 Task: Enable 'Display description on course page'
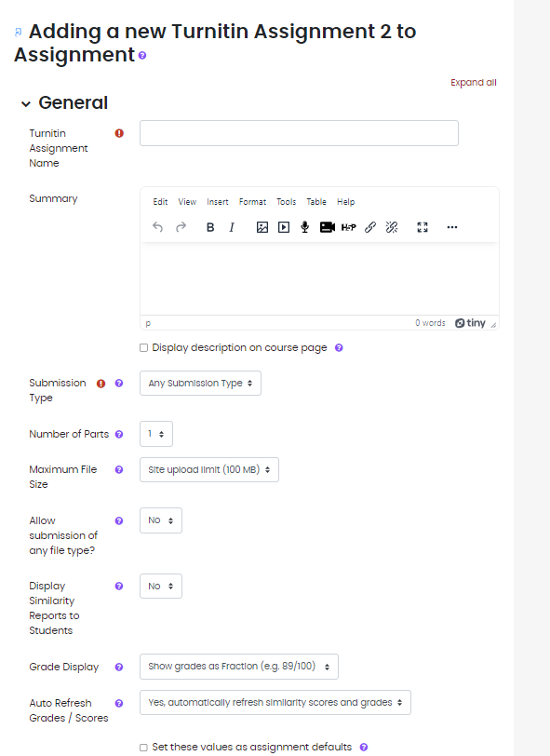click(x=144, y=347)
